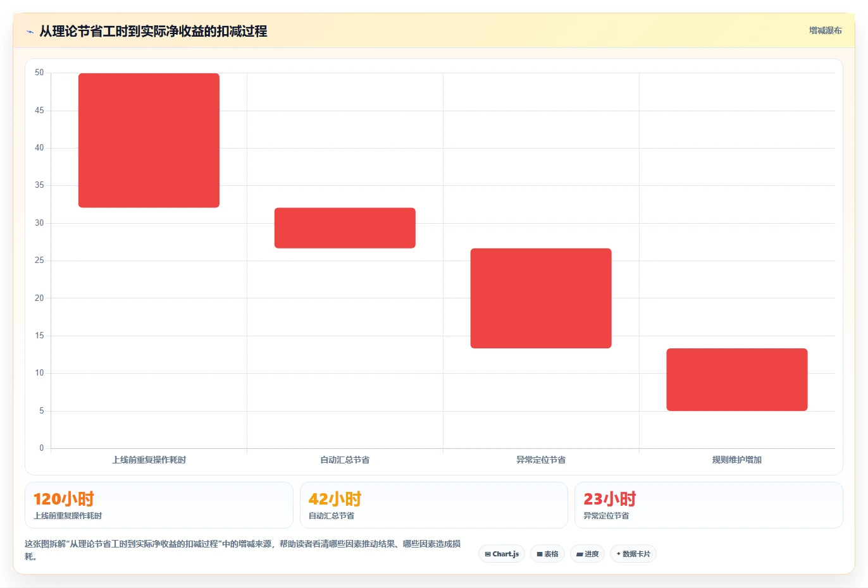
Task: Click the red bar for 规则维护增加
Action: pyautogui.click(x=737, y=379)
